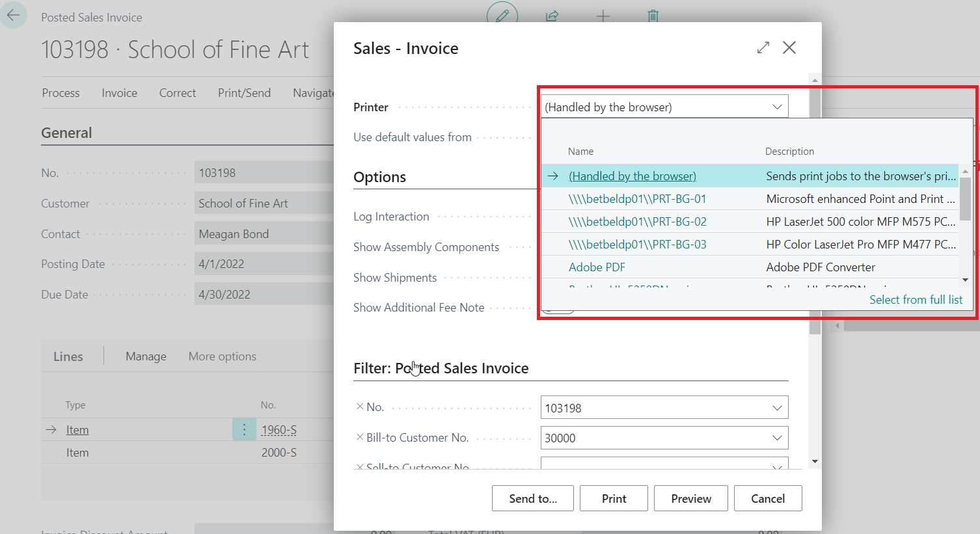Screen dimensions: 980x534
Task: Open the Correct menu
Action: click(x=178, y=93)
